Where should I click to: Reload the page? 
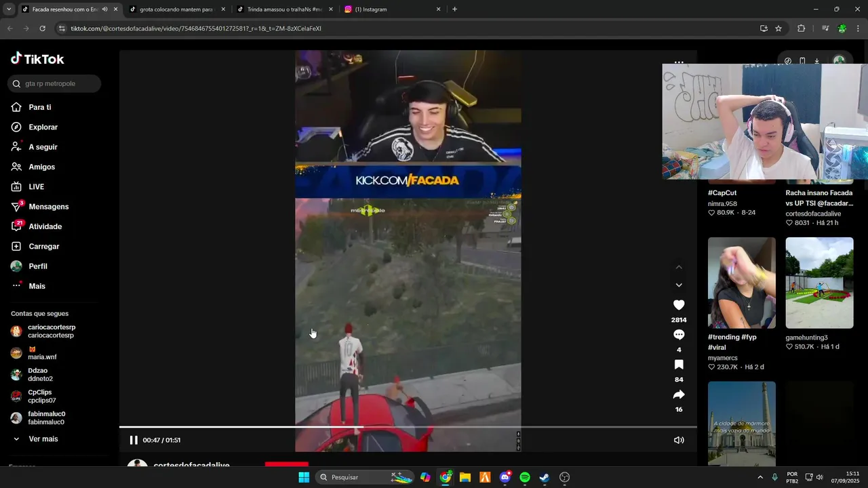click(x=42, y=28)
